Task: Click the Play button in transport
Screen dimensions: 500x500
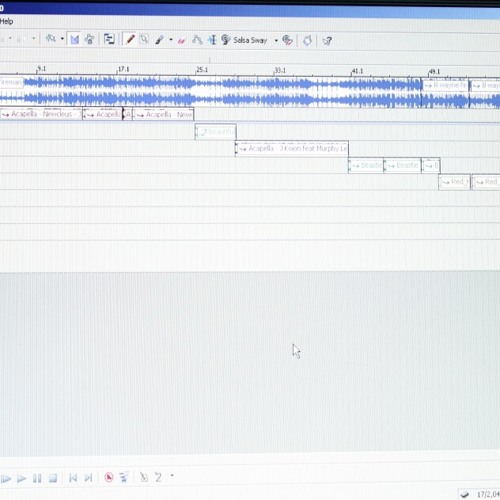Action: [x=22, y=479]
